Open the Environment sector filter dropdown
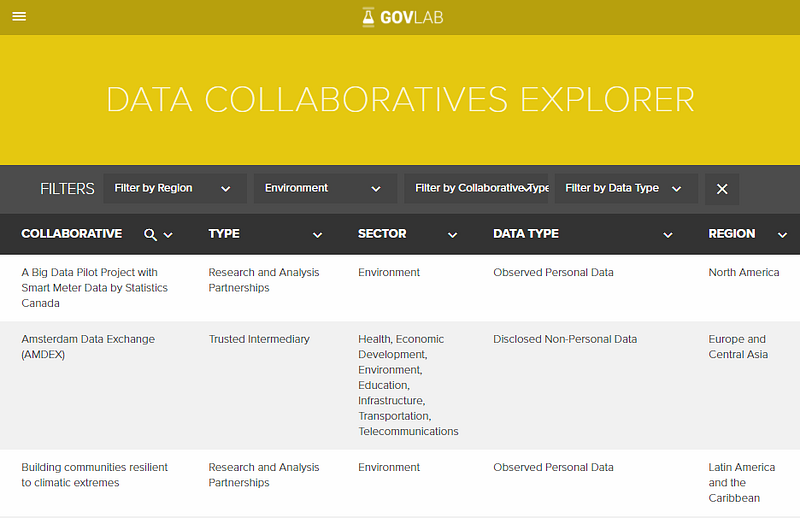The image size is (800, 518). click(326, 188)
